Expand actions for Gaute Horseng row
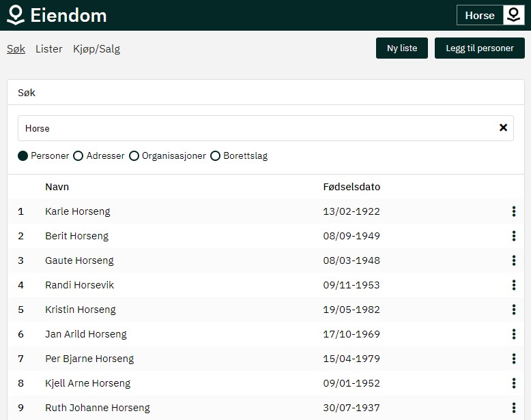The height and width of the screenshot is (420, 531). pyautogui.click(x=513, y=260)
